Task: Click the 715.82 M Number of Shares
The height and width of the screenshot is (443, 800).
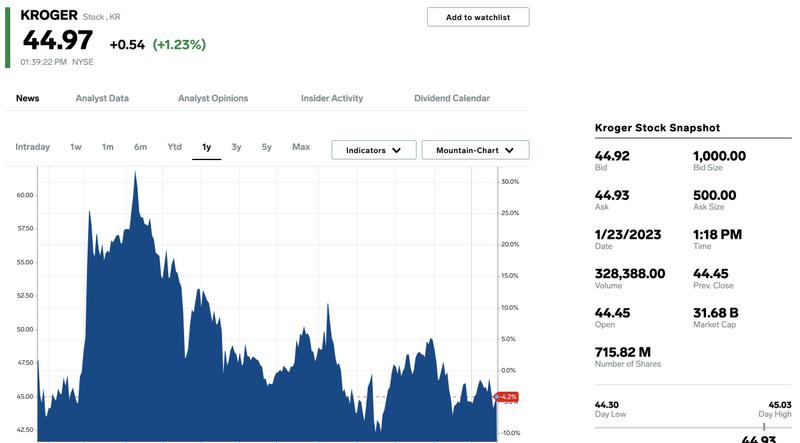Action: tap(623, 352)
